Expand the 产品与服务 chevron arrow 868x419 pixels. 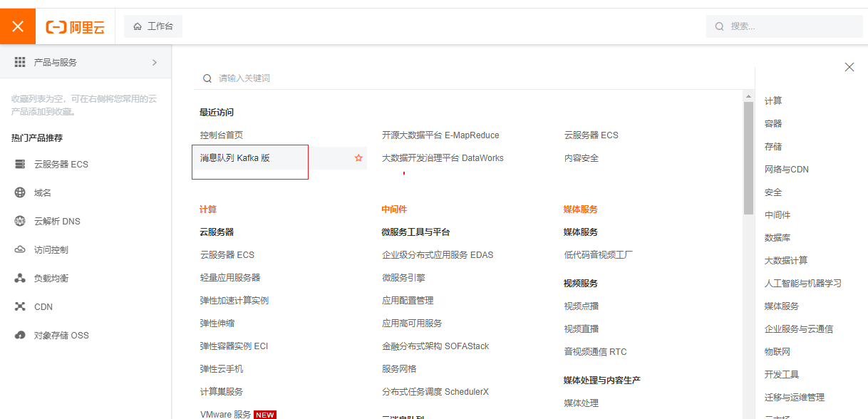(155, 62)
